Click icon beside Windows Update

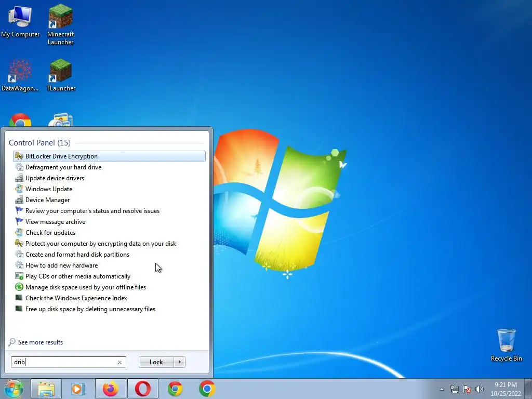coord(19,189)
